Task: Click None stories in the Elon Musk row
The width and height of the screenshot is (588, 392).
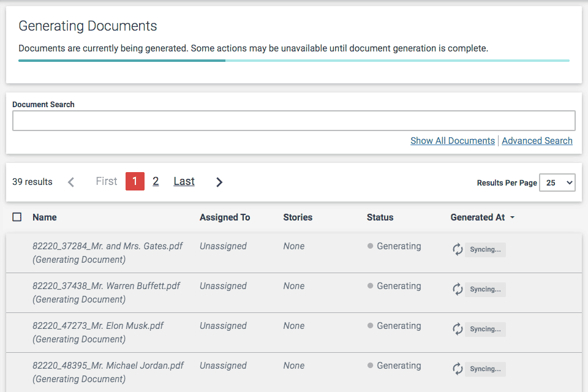Action: 294,326
